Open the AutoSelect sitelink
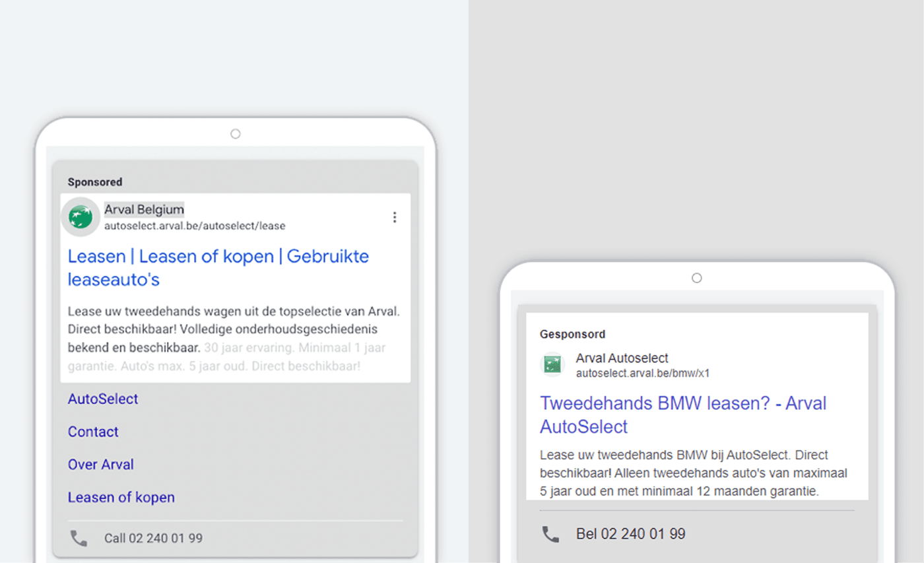 [103, 399]
